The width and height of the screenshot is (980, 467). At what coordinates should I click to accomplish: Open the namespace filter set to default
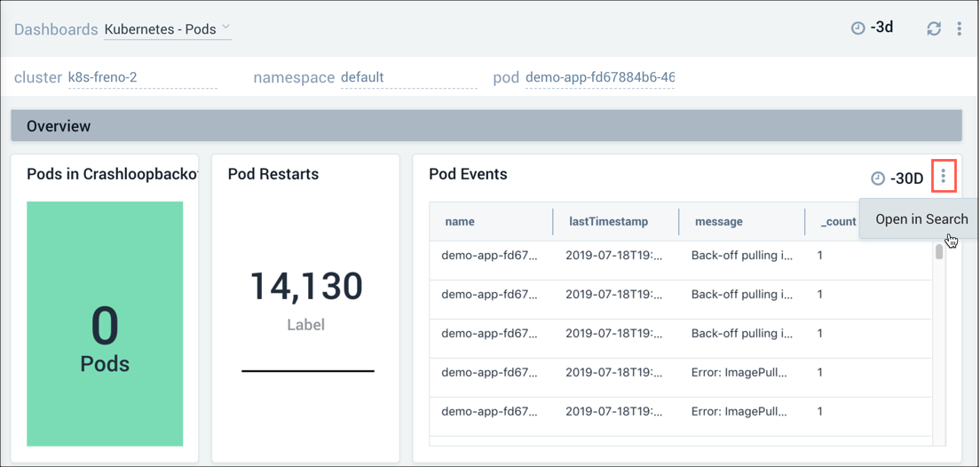[408, 77]
